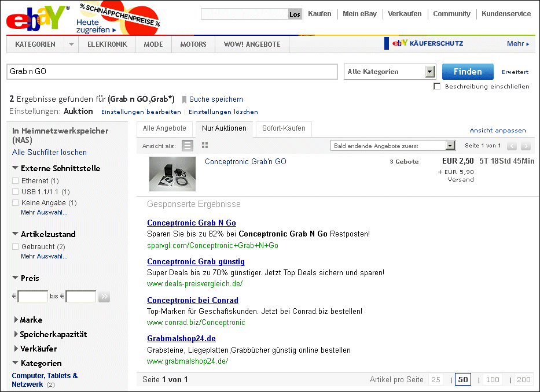Click the Los button in header

click(295, 14)
